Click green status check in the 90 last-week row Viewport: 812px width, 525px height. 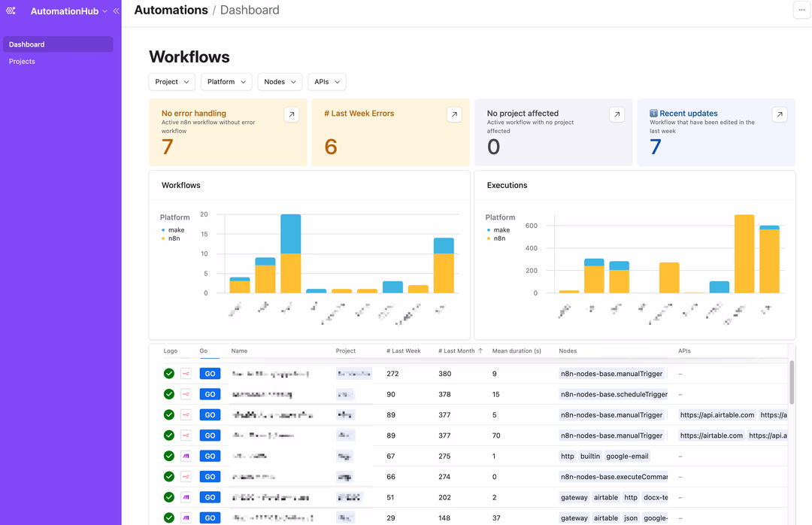[169, 394]
